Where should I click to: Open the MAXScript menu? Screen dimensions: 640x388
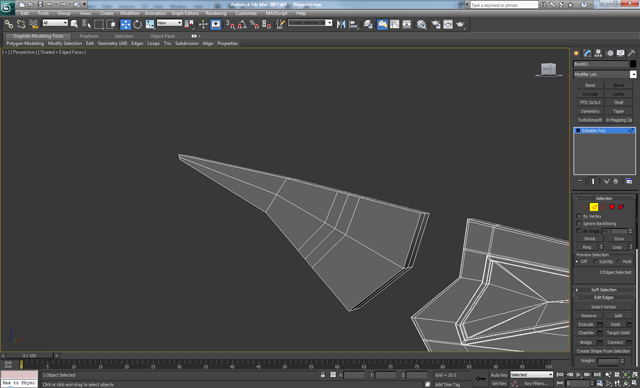pyautogui.click(x=276, y=13)
